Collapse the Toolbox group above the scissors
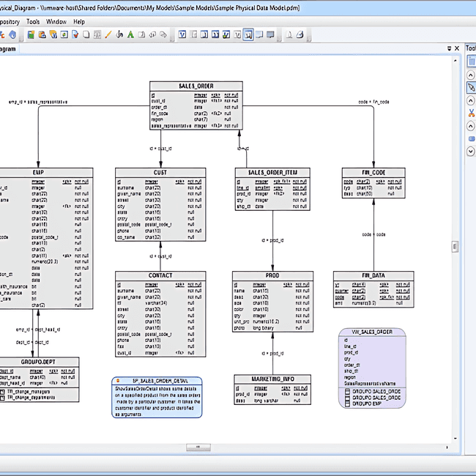Screen dimensions: 476x476 click(x=471, y=100)
